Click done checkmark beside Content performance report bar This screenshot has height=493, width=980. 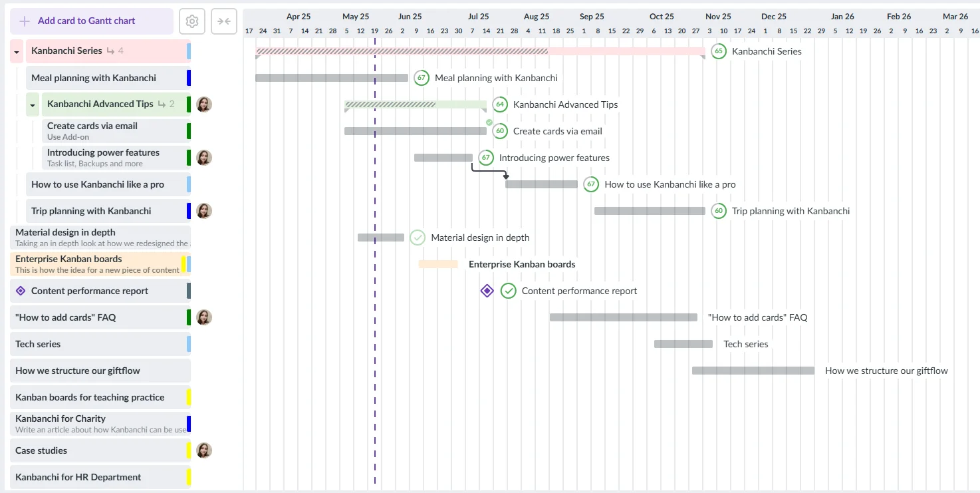(509, 291)
